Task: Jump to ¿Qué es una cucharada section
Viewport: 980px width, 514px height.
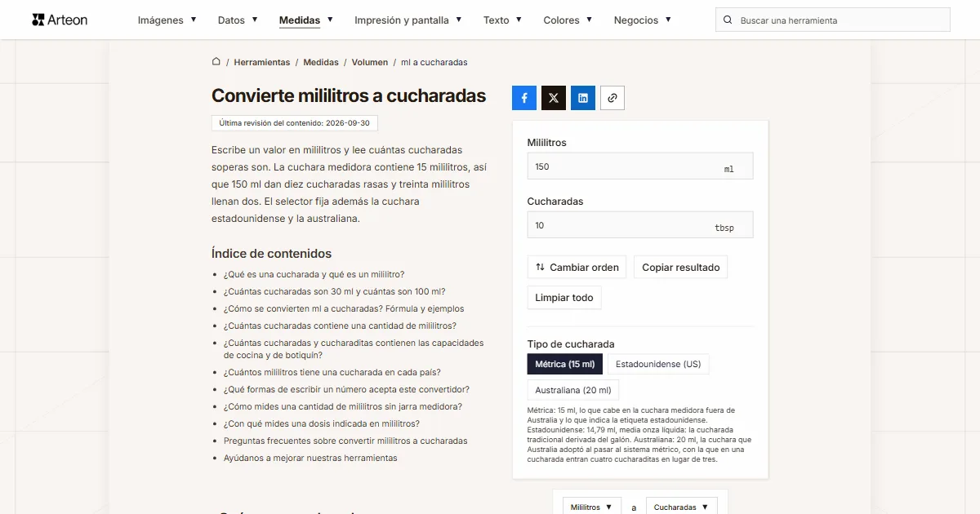Action: click(x=314, y=274)
